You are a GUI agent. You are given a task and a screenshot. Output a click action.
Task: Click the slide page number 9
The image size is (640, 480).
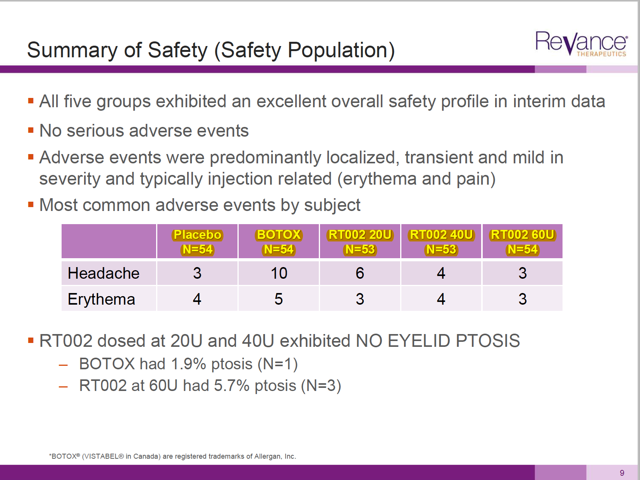click(x=622, y=473)
